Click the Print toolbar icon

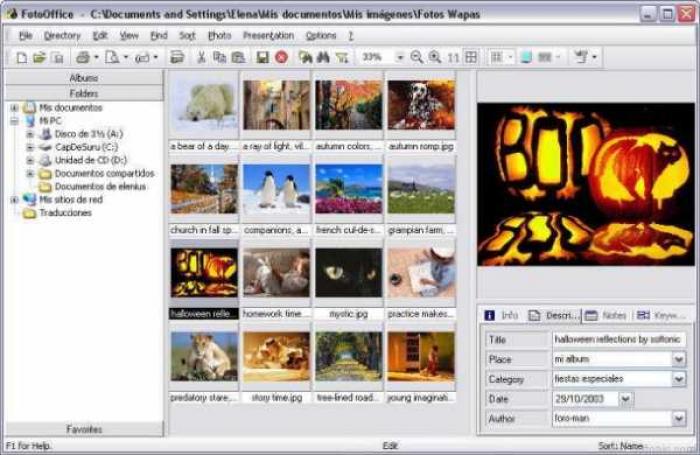(x=83, y=58)
